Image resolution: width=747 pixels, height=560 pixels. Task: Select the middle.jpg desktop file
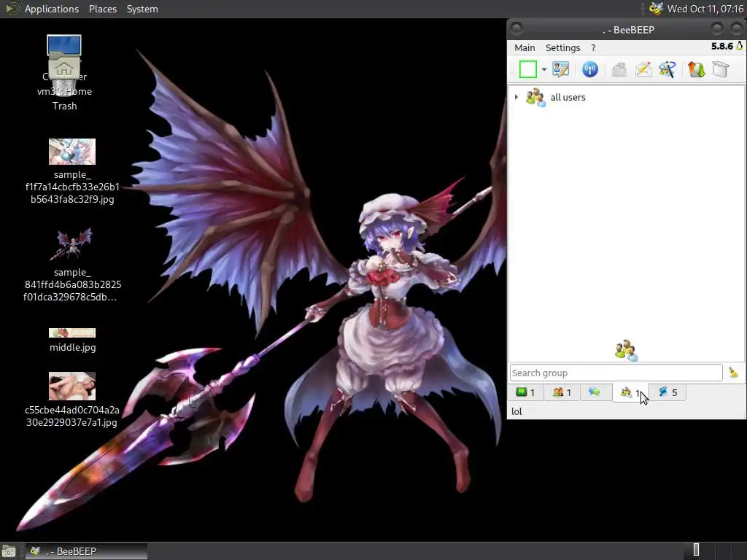(x=72, y=340)
